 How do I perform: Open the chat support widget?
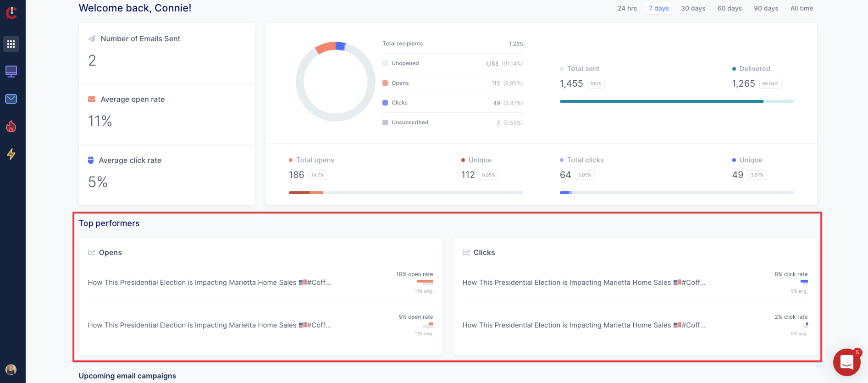846,362
